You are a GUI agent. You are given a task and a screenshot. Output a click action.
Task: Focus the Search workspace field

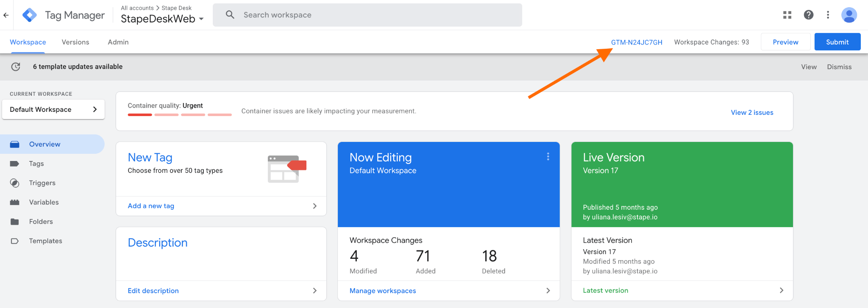(x=367, y=15)
